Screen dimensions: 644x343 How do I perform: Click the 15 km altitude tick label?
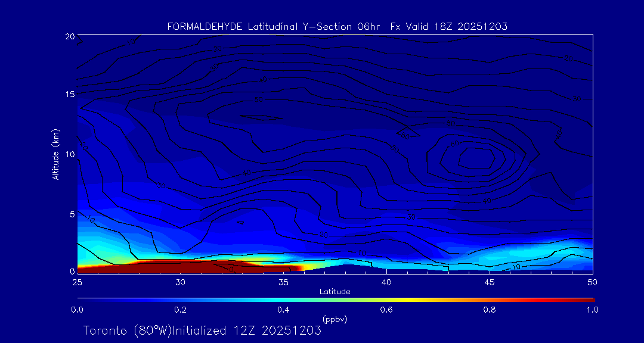(69, 94)
